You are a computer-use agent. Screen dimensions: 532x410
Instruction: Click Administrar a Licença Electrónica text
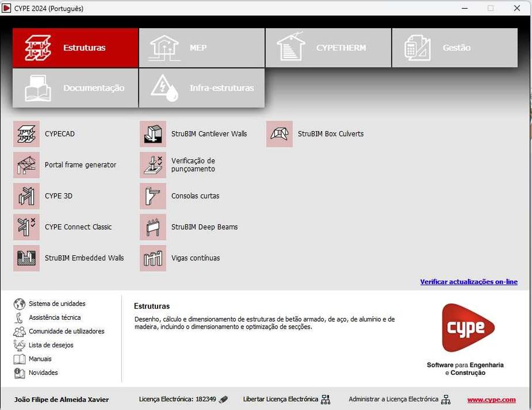pyautogui.click(x=393, y=399)
